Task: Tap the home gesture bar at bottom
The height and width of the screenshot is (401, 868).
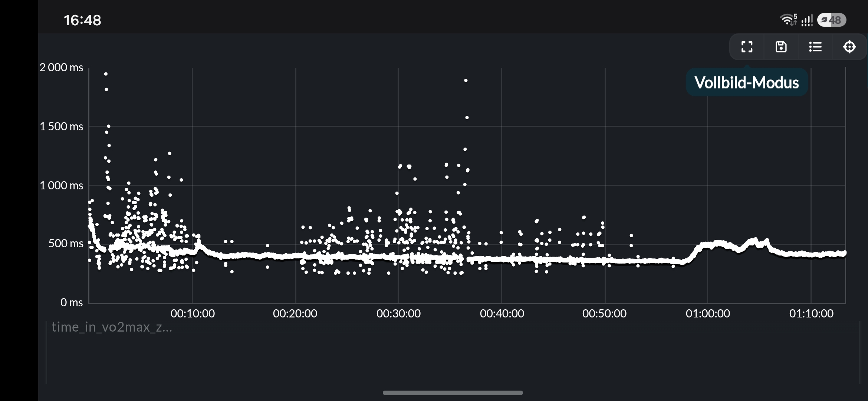Action: point(453,393)
